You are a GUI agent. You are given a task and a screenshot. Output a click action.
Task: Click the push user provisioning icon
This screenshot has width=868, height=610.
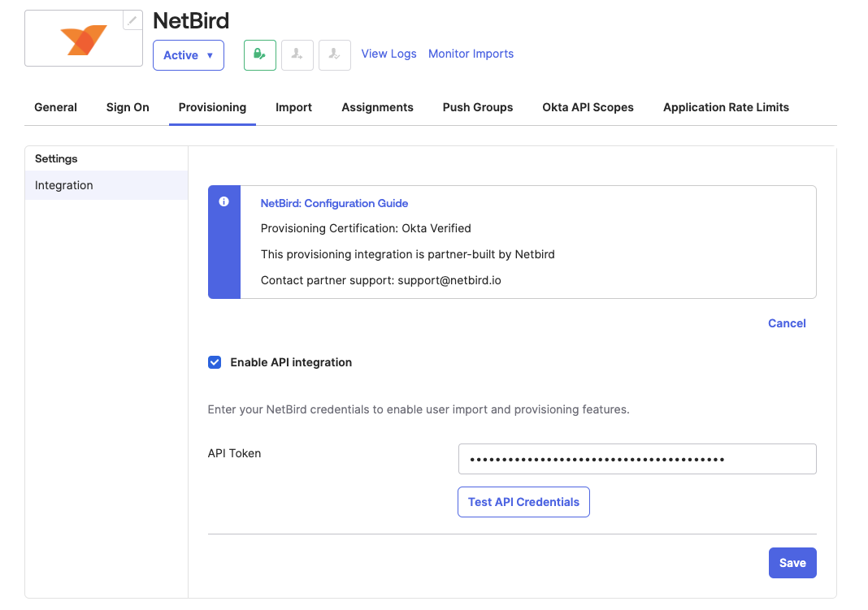click(x=297, y=55)
